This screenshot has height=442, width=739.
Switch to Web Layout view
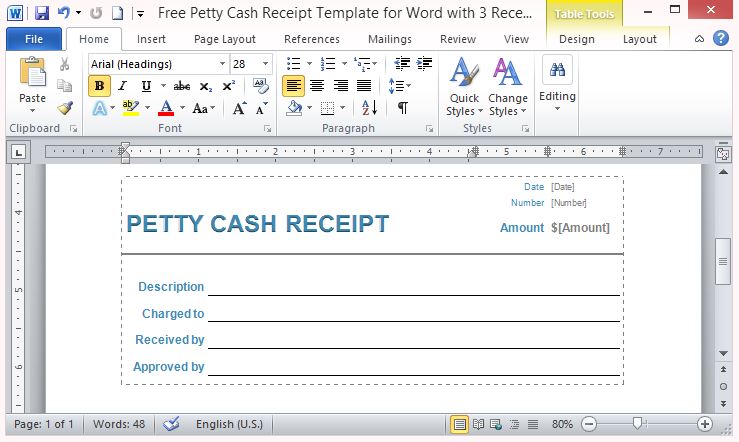[496, 424]
